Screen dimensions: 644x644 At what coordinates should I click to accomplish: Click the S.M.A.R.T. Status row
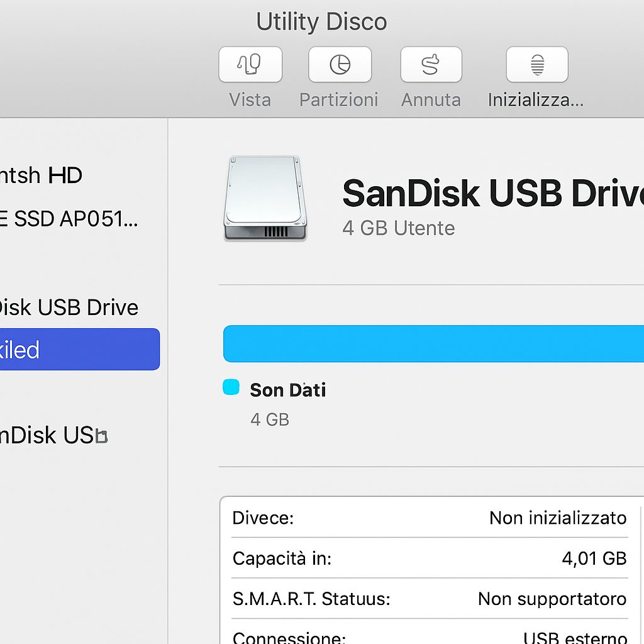(430, 599)
